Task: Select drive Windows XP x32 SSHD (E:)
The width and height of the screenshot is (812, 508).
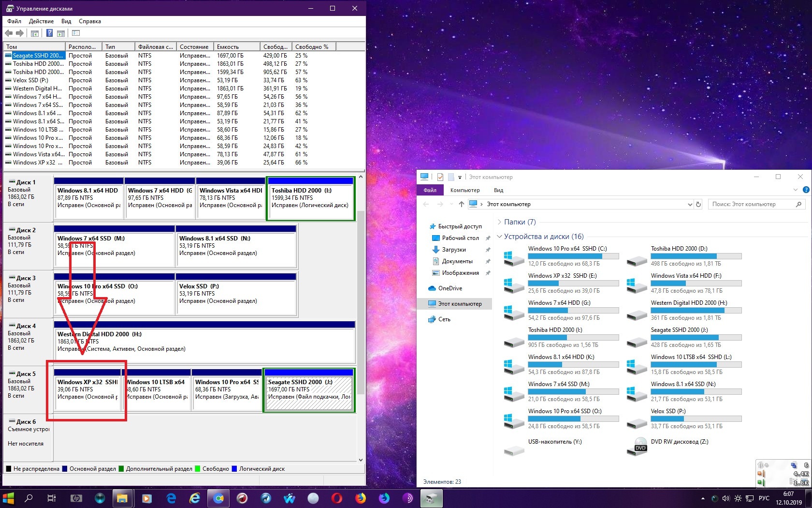Action: click(561, 284)
